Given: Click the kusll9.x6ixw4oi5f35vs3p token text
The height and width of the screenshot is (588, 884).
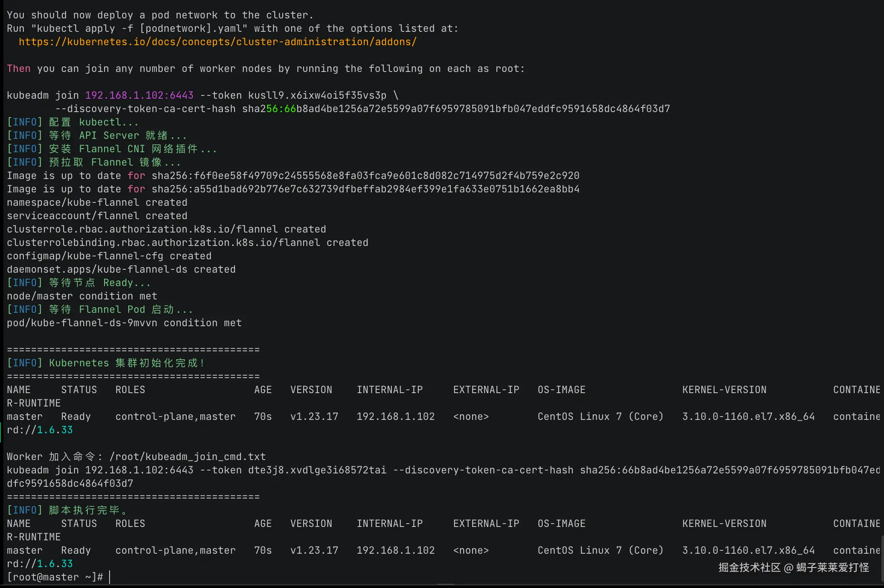Looking at the screenshot, I should [x=317, y=95].
